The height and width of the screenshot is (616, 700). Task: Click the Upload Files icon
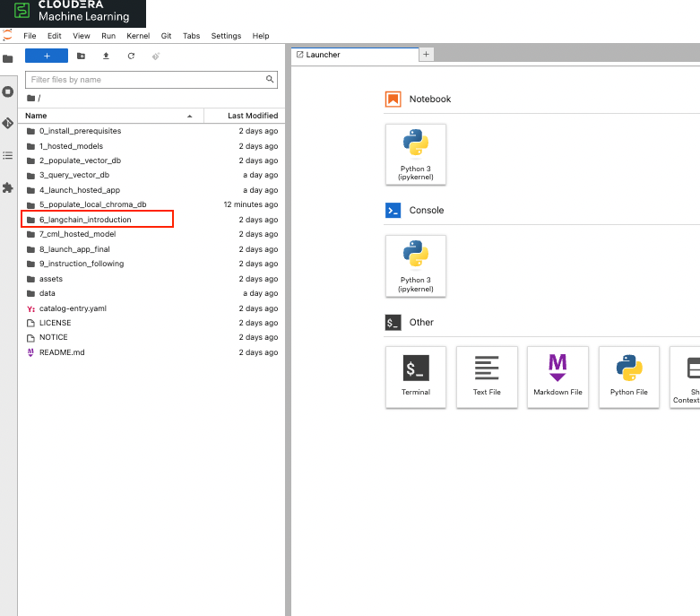click(x=106, y=56)
